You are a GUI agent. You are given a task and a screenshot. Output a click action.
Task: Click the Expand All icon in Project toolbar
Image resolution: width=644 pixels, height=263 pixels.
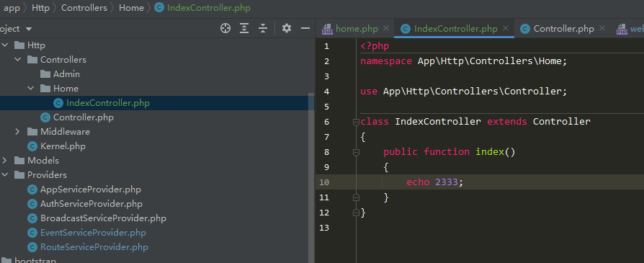[244, 28]
